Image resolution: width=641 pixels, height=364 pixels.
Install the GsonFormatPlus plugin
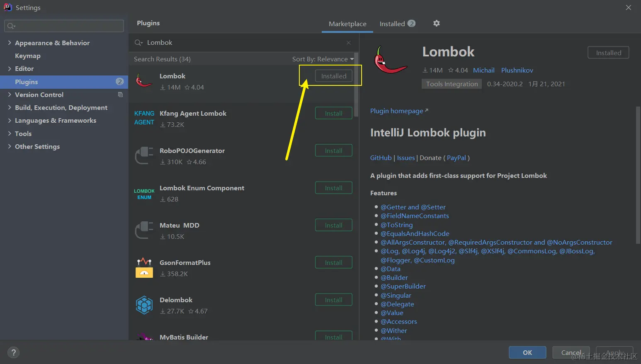click(334, 262)
